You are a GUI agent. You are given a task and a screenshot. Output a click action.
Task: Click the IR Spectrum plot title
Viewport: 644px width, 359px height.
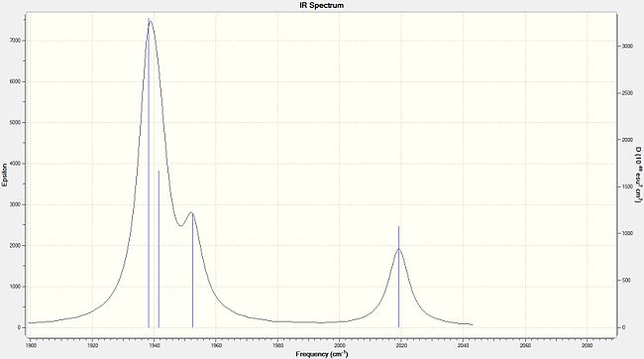click(322, 5)
